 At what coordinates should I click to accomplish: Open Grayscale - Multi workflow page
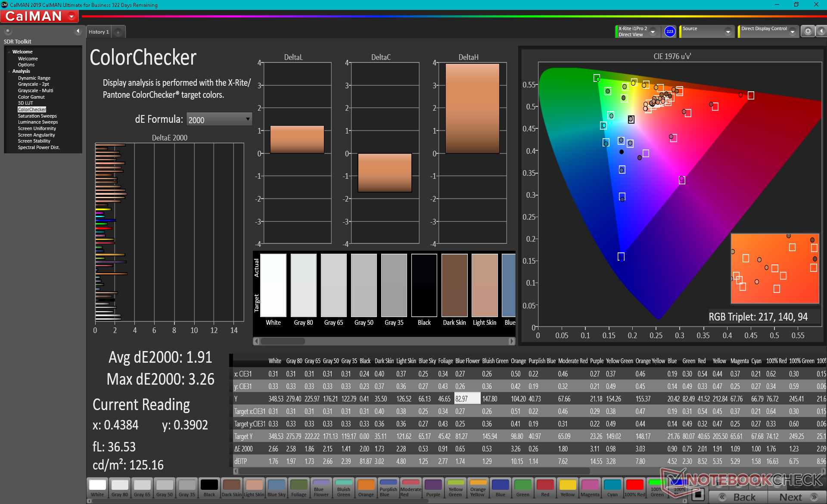(35, 90)
